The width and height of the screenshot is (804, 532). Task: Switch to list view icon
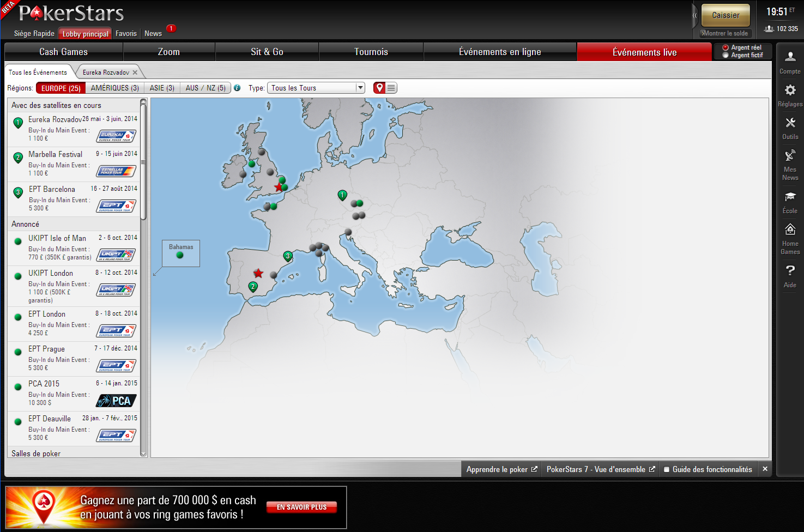coord(391,88)
